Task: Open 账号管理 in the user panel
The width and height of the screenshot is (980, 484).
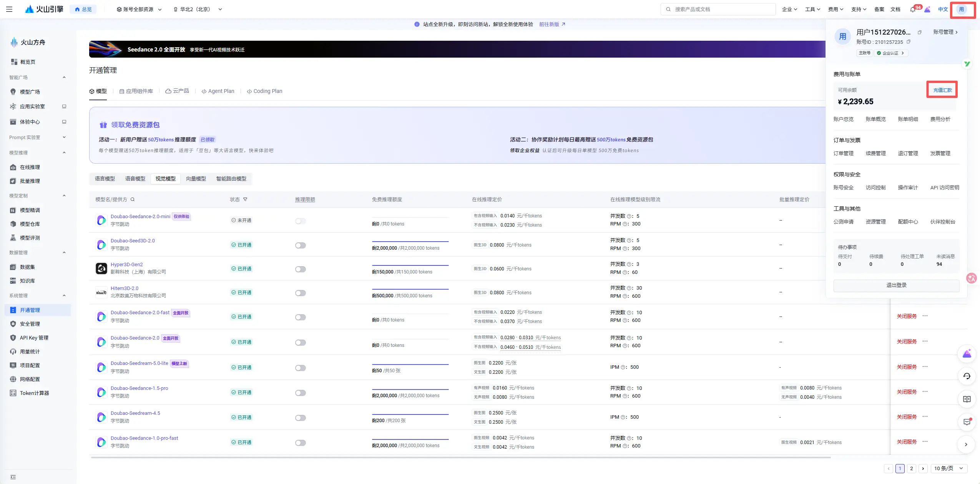Action: 945,32
